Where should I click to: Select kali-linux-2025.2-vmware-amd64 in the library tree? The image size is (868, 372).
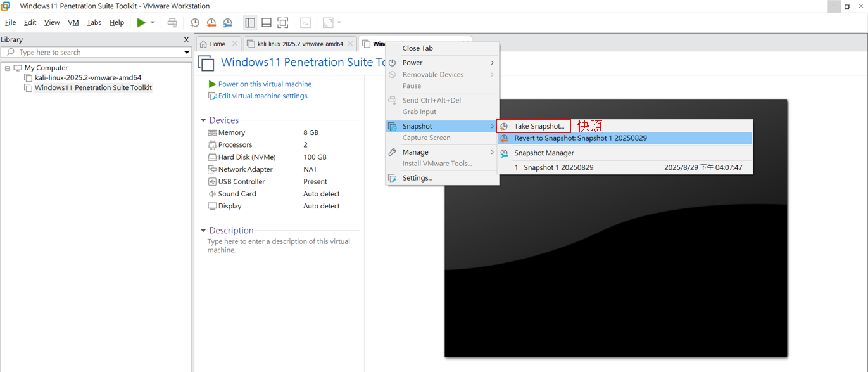88,78
